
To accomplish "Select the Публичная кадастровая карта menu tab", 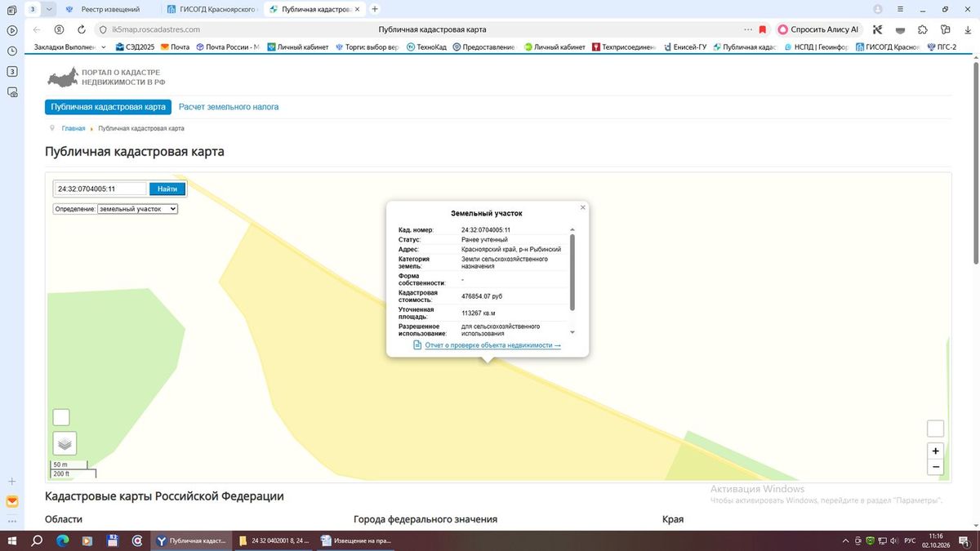I will [x=108, y=107].
